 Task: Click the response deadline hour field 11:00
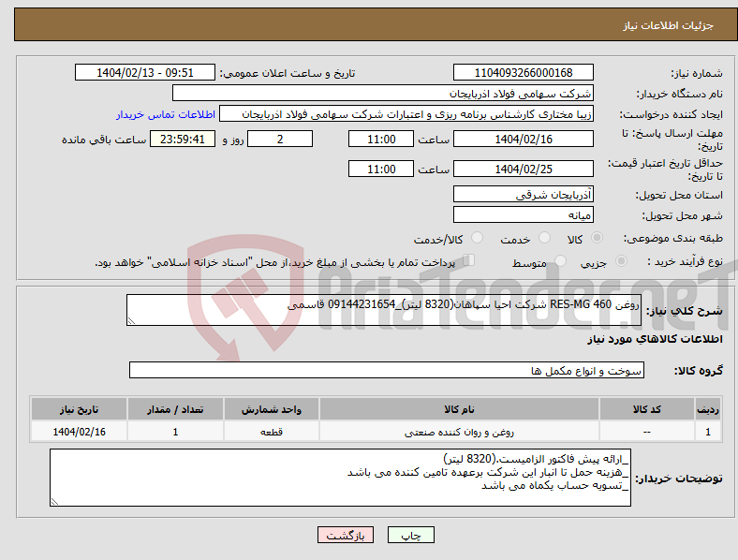point(381,139)
